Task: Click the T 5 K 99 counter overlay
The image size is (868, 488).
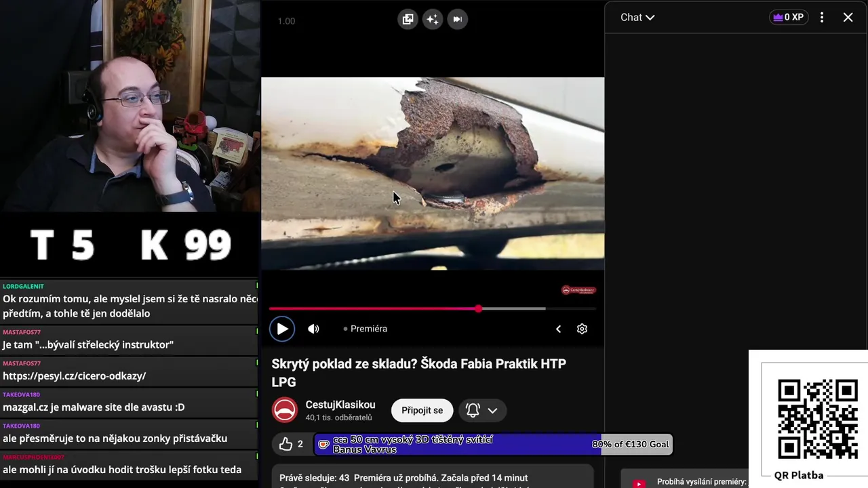Action: click(x=130, y=245)
